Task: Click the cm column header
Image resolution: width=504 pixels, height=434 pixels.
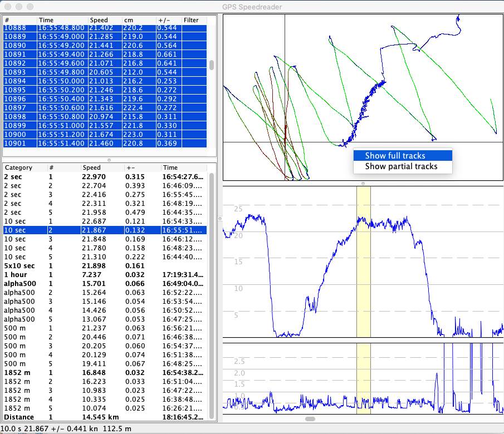Action: click(130, 20)
